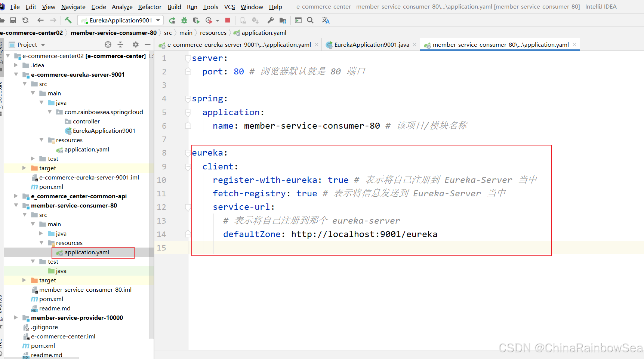
Task: Stop the running application with red square
Action: click(228, 20)
